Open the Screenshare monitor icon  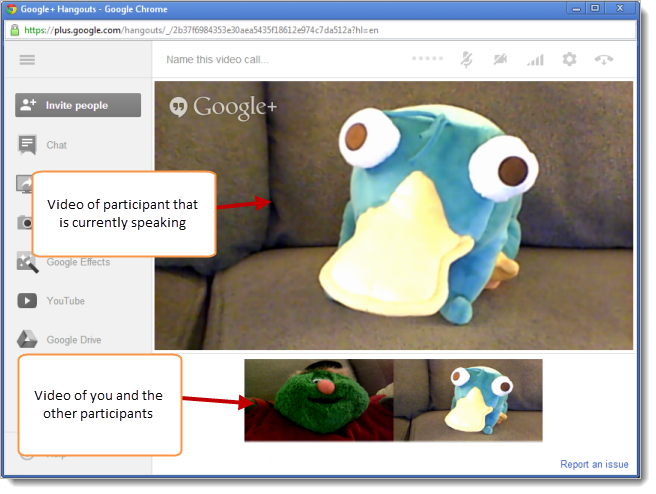coord(24,184)
